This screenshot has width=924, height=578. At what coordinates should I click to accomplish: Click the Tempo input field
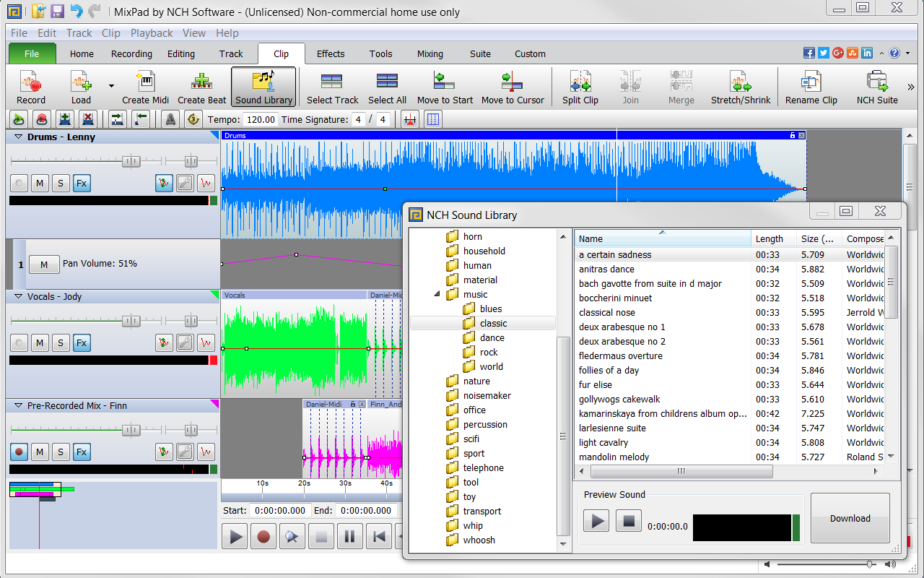tap(260, 120)
